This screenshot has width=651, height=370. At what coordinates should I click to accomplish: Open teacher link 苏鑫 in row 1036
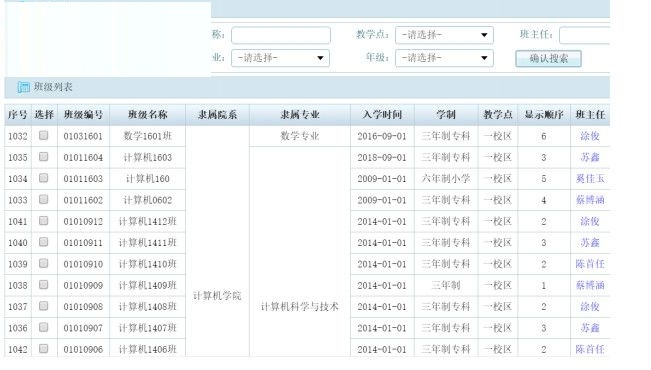click(x=590, y=328)
